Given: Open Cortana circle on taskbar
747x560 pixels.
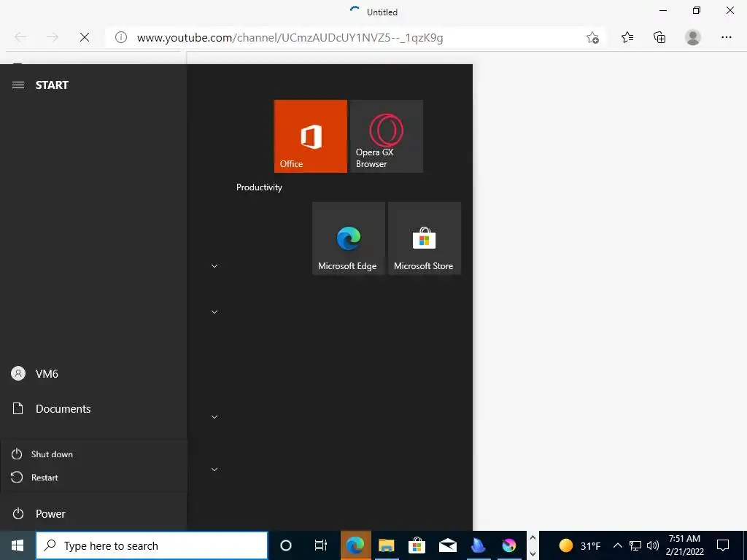Looking at the screenshot, I should click(x=286, y=545).
